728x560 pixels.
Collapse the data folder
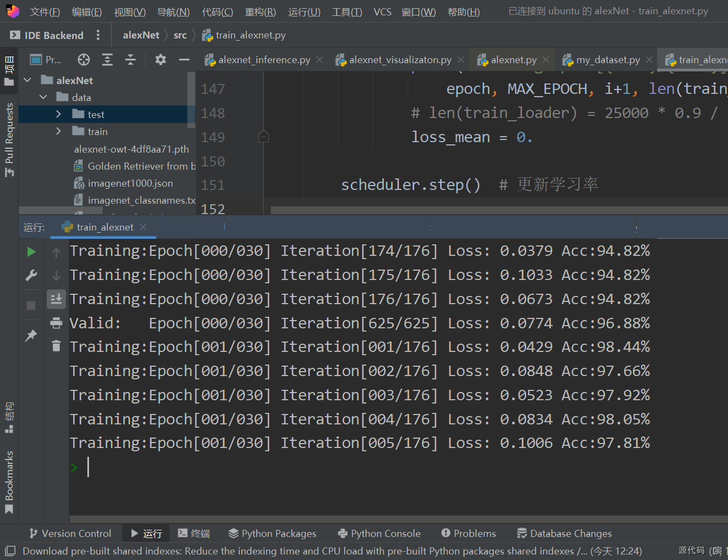coord(43,97)
